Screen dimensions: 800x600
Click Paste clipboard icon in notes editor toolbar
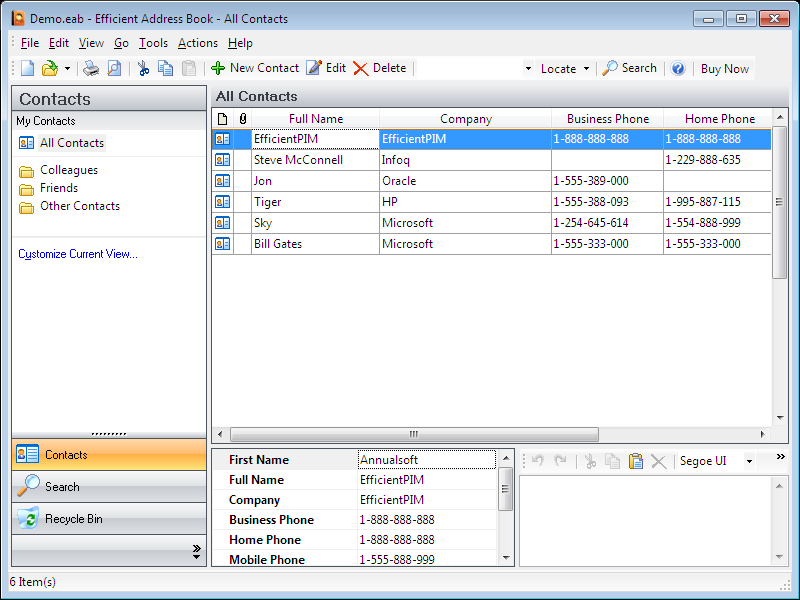pos(636,461)
